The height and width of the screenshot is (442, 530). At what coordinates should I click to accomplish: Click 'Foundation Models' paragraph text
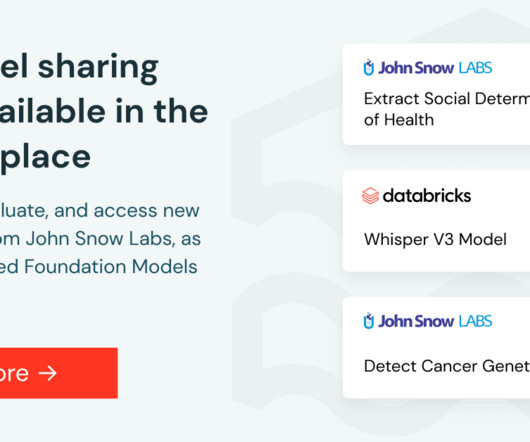pyautogui.click(x=111, y=266)
